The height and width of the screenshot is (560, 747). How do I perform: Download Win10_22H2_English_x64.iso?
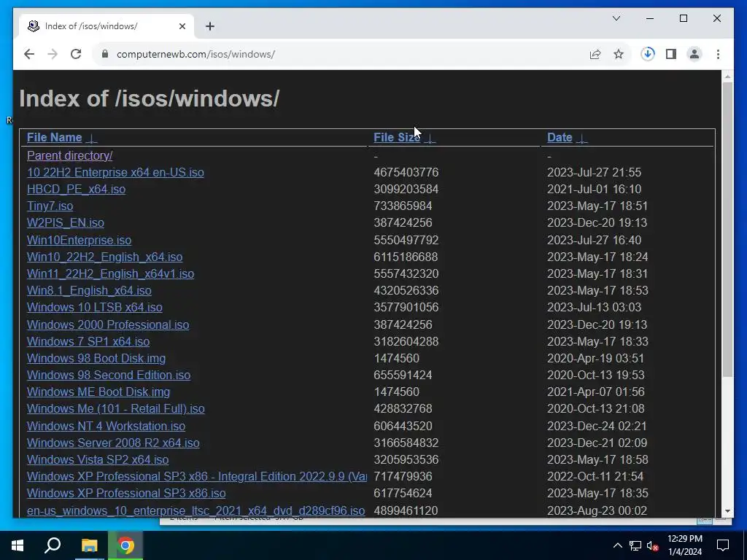click(104, 257)
